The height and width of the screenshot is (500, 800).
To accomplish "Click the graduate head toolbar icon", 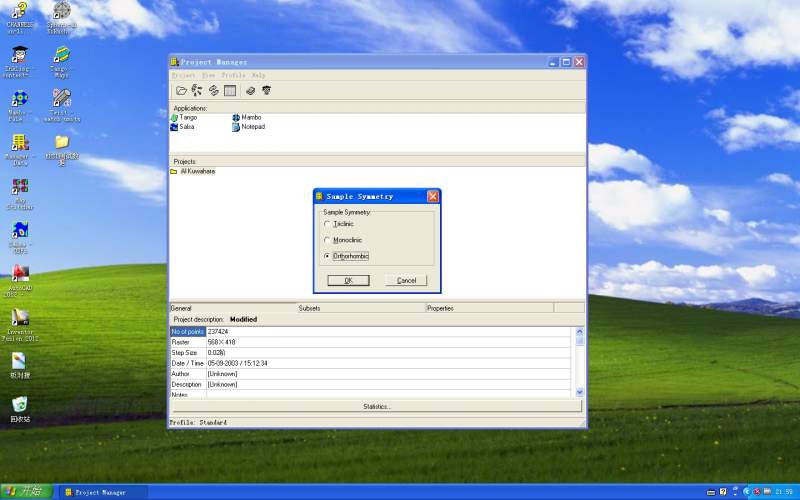I will click(266, 91).
